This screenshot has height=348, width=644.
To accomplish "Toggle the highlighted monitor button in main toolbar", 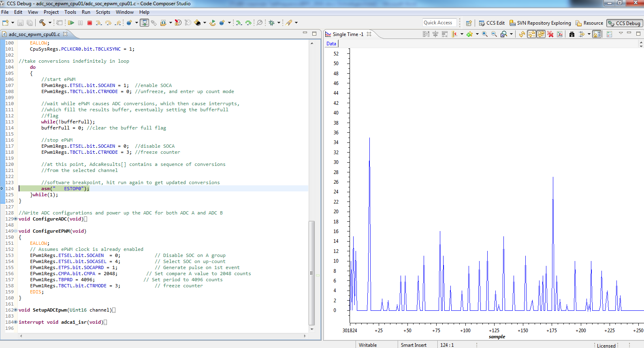I will tap(144, 23).
